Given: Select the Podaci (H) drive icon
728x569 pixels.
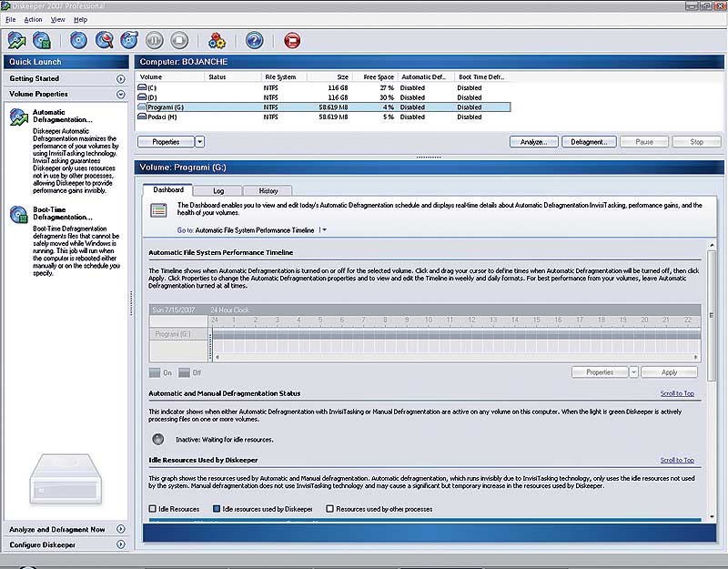Looking at the screenshot, I should coord(142,117).
